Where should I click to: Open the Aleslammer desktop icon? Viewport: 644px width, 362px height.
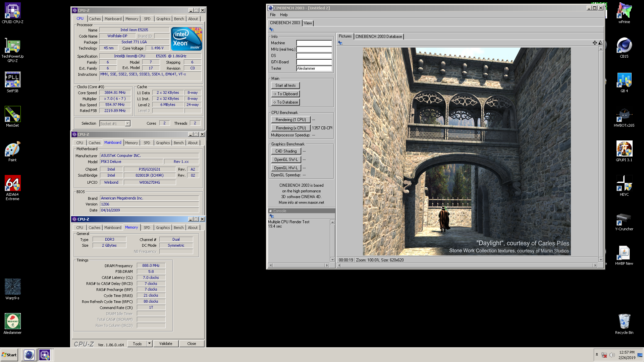tap(12, 324)
